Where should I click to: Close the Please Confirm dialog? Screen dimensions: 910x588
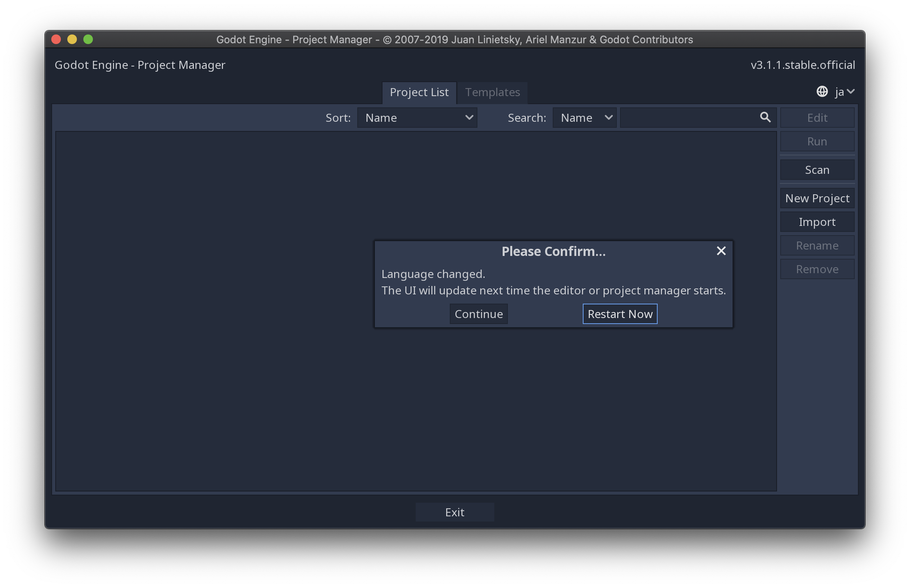[x=721, y=251]
